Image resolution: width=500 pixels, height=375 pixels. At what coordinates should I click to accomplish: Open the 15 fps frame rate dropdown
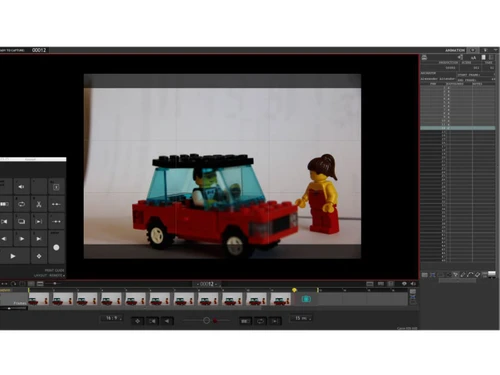click(x=301, y=318)
